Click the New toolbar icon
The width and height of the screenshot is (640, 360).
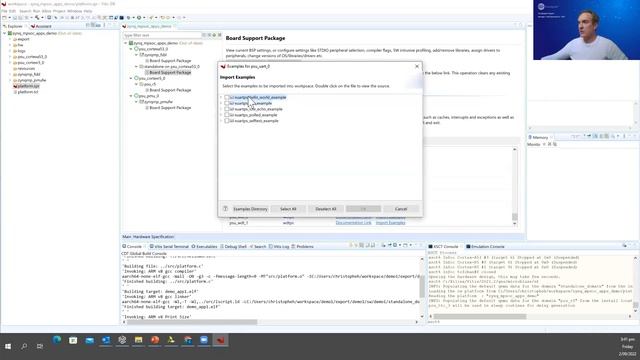pos(4,18)
